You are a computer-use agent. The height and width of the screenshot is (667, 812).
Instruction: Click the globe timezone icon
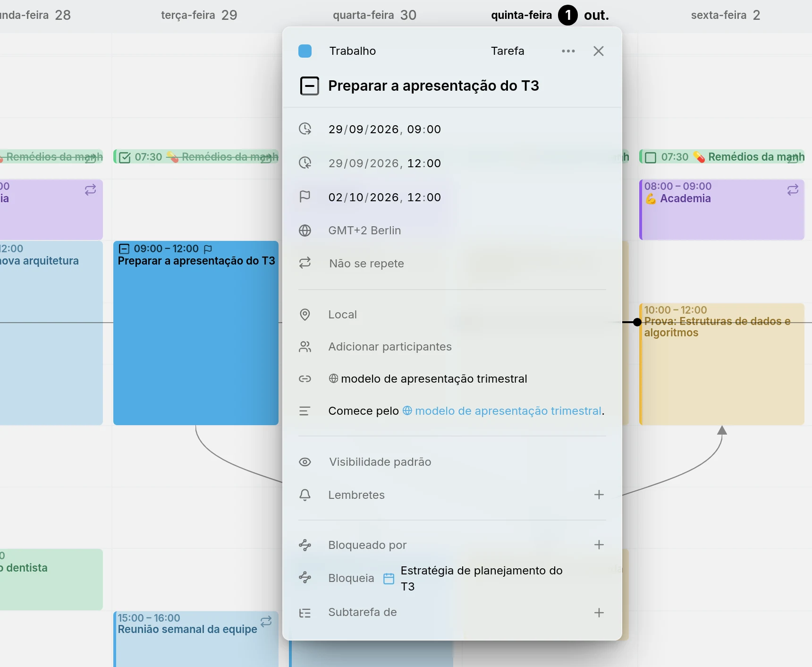click(x=305, y=231)
